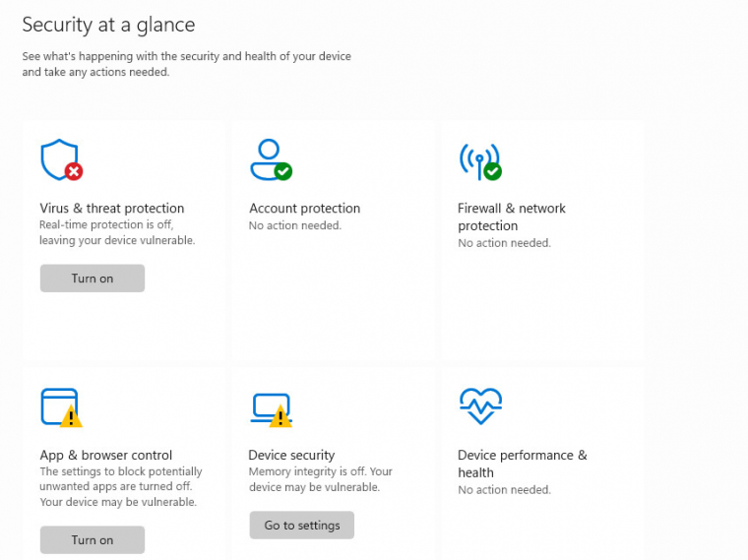The height and width of the screenshot is (560, 748).
Task: Open the Account protection title link
Action: [x=304, y=209]
